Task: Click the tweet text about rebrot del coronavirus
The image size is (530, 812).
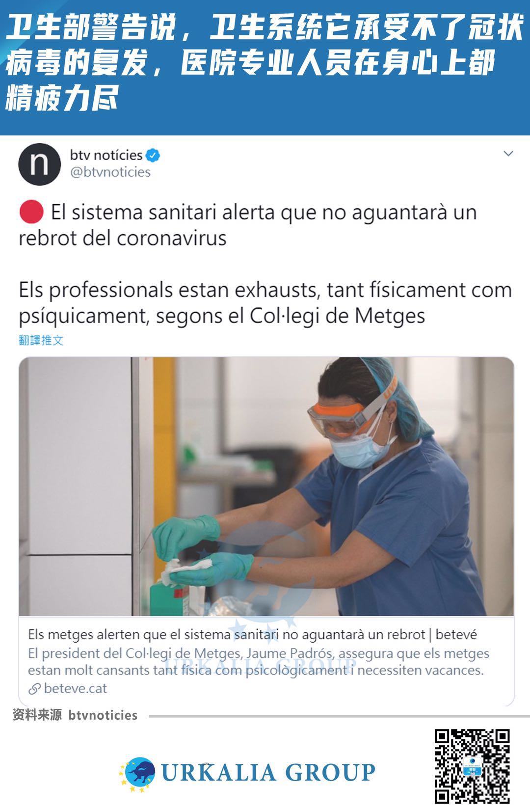Action: click(x=248, y=225)
